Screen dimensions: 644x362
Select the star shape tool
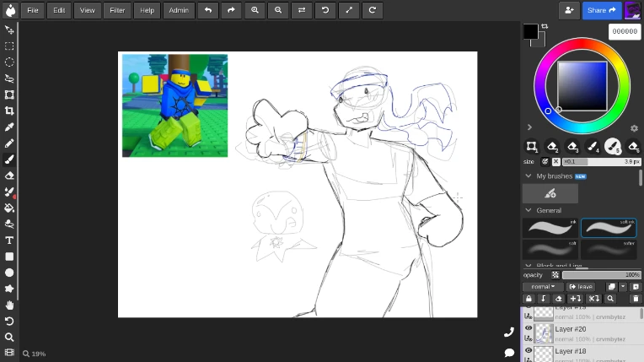(9, 289)
